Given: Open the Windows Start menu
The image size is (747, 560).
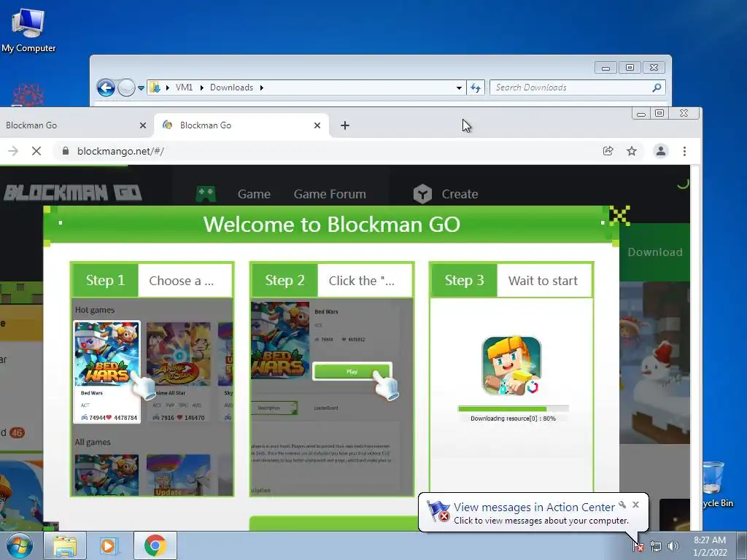Looking at the screenshot, I should (x=20, y=545).
